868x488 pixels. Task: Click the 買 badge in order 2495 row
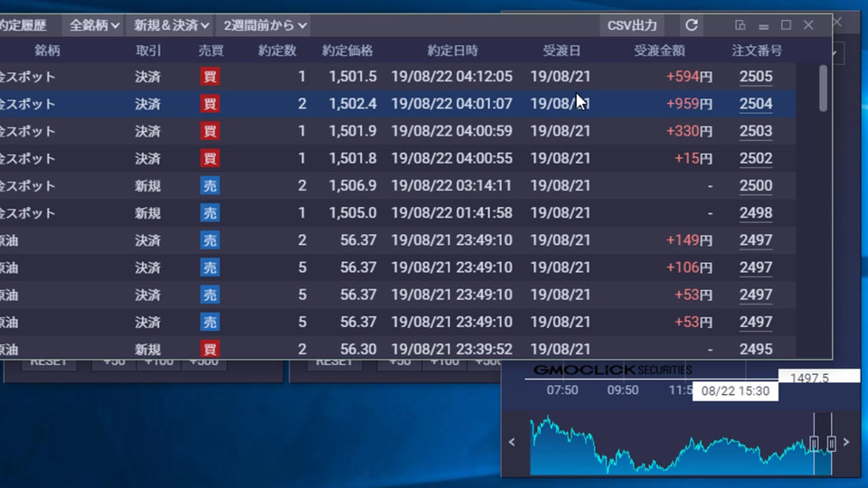[210, 349]
